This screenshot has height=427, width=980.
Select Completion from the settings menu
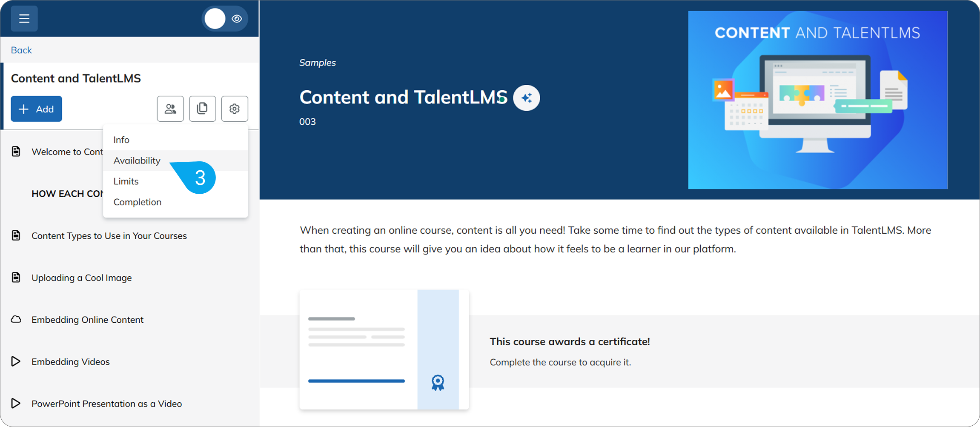pyautogui.click(x=175, y=202)
